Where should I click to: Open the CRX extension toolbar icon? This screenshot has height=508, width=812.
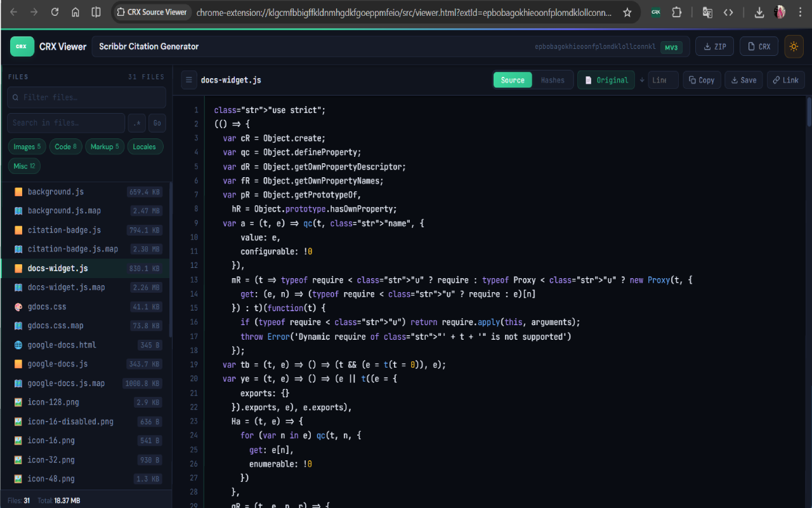click(x=656, y=12)
